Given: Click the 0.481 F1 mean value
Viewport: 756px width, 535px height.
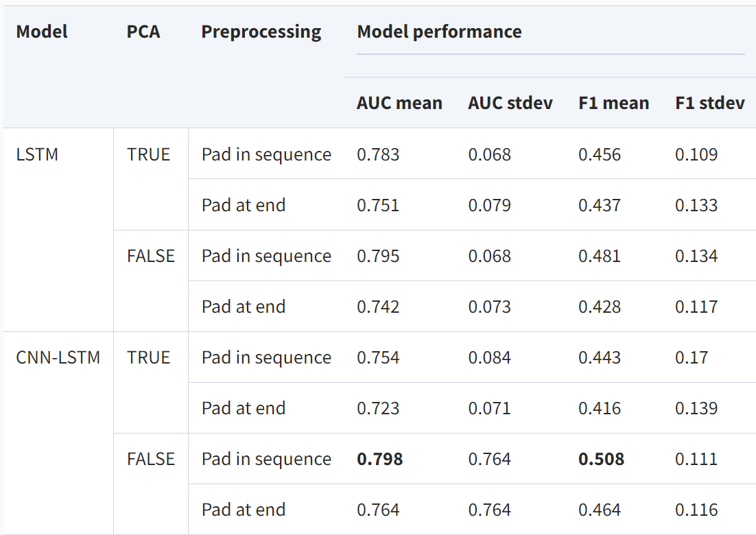Looking at the screenshot, I should point(599,256).
